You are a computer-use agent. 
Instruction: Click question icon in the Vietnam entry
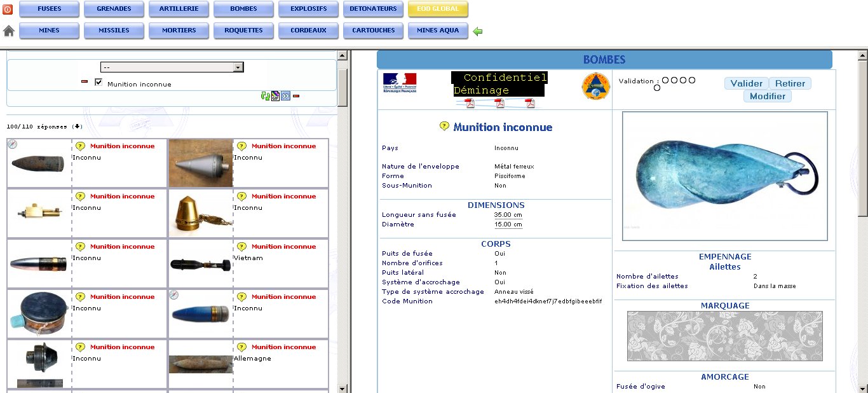point(241,247)
